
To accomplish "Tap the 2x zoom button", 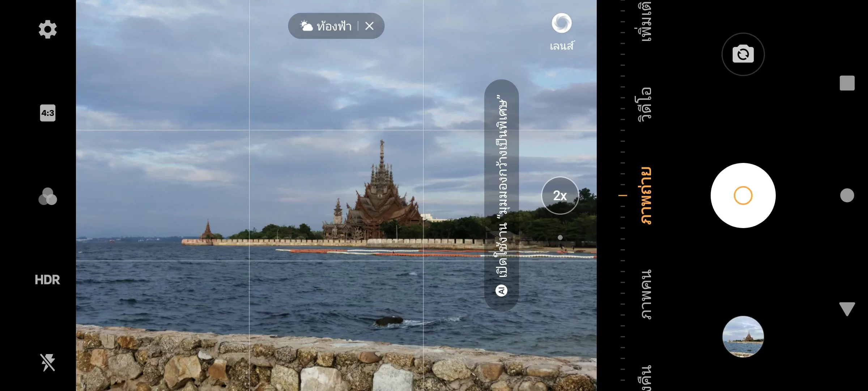I will point(560,195).
